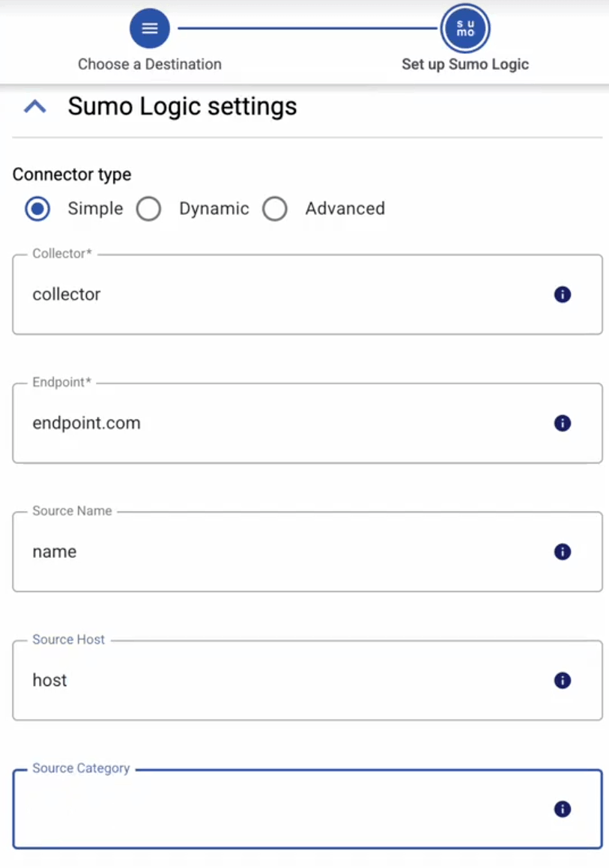Screen dimensions: 609x868
Task: Click the Source Name input field
Action: tap(285, 552)
